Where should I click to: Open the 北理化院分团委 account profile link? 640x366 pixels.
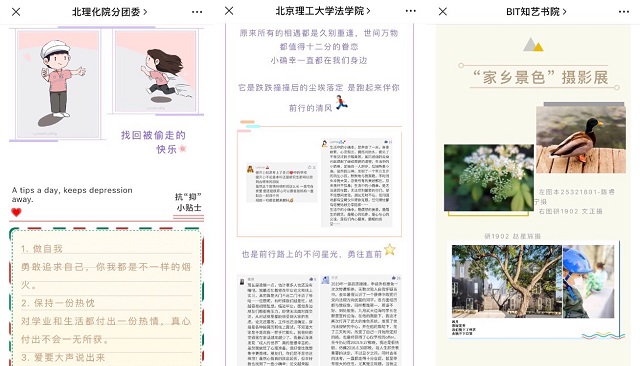coord(109,12)
